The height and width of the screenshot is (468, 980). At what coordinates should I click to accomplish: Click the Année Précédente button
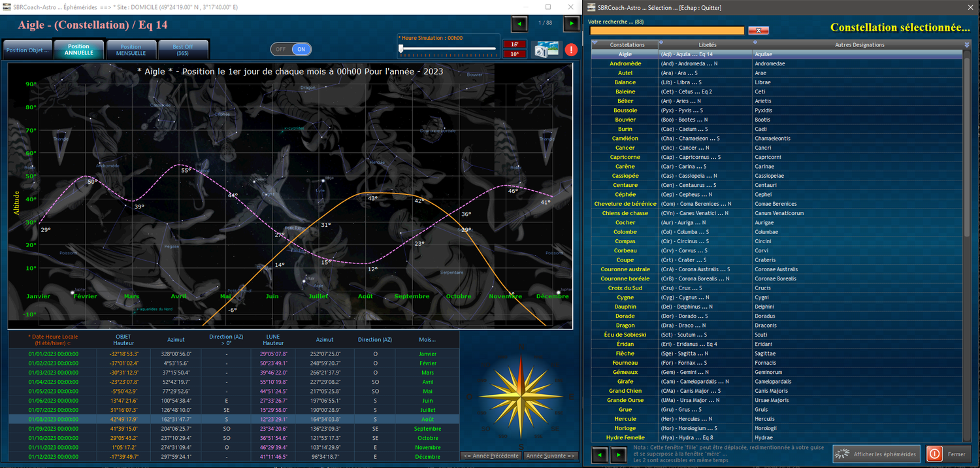coord(491,456)
